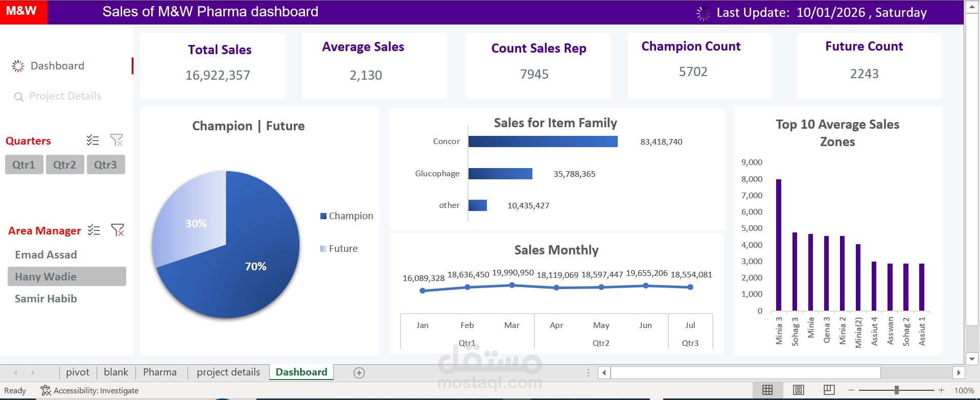Select Qtr2 in Quarters slicer

click(x=65, y=165)
